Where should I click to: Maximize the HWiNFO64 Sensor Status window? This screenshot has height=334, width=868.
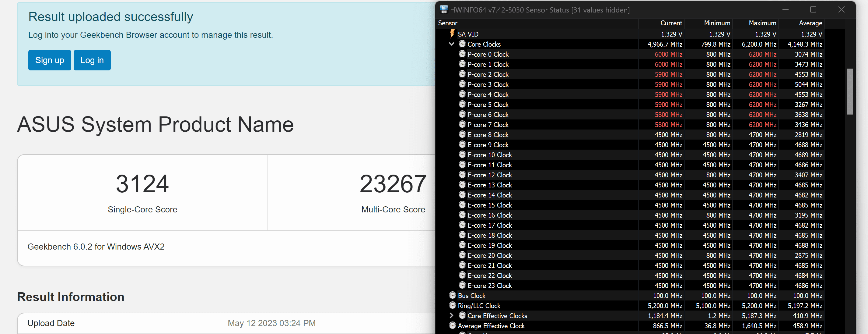(813, 9)
